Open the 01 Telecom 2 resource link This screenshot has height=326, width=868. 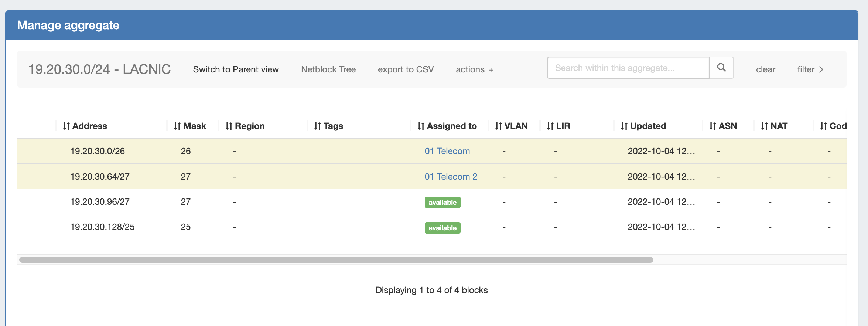click(x=451, y=177)
